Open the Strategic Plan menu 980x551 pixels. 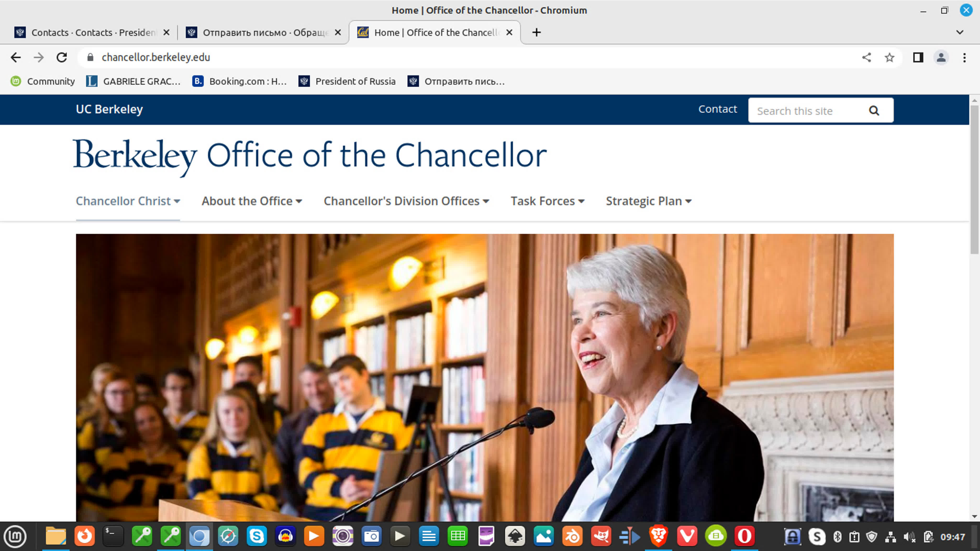[x=648, y=201]
